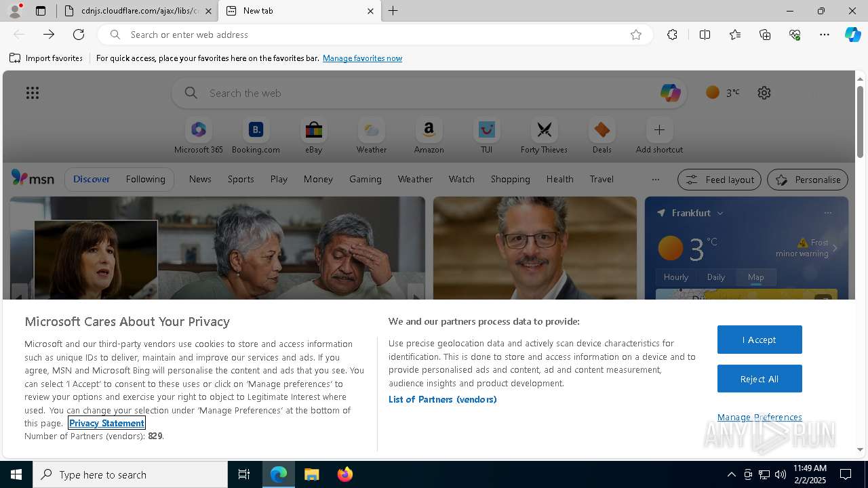
Task: Open File Explorer from taskbar
Action: [x=312, y=474]
